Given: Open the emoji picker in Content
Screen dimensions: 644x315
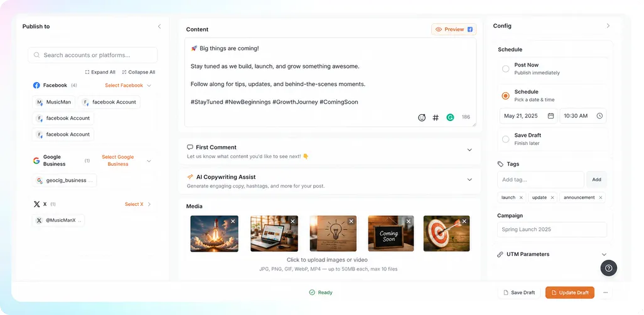Looking at the screenshot, I should 422,117.
